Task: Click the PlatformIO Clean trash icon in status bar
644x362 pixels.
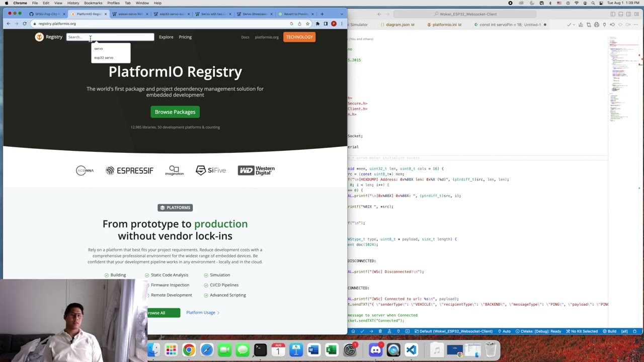Action: click(x=380, y=331)
